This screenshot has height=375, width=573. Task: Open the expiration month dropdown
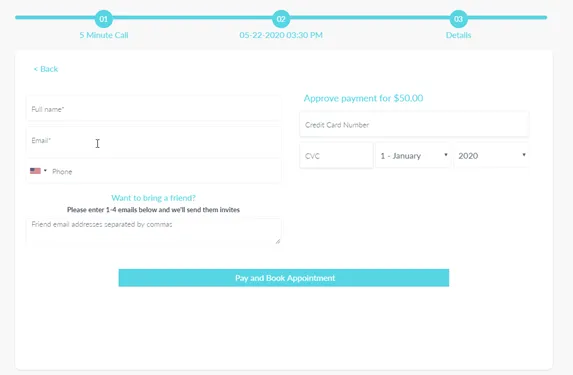[x=413, y=156]
